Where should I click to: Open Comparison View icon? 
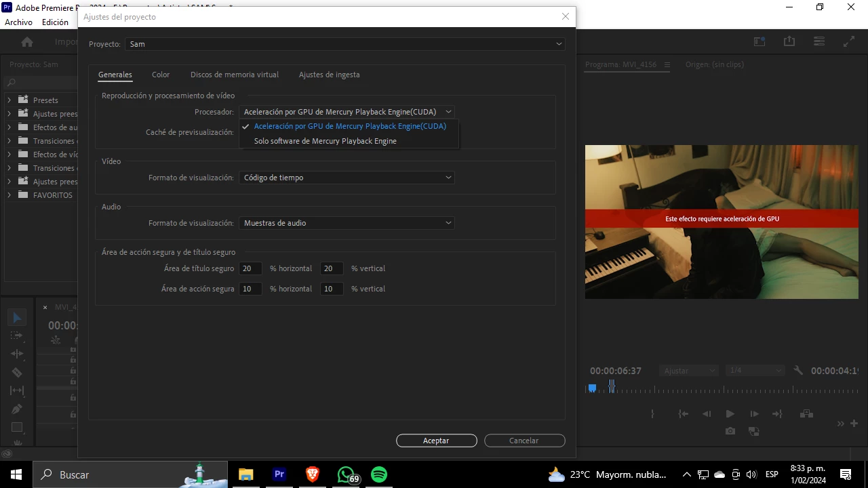point(753,431)
